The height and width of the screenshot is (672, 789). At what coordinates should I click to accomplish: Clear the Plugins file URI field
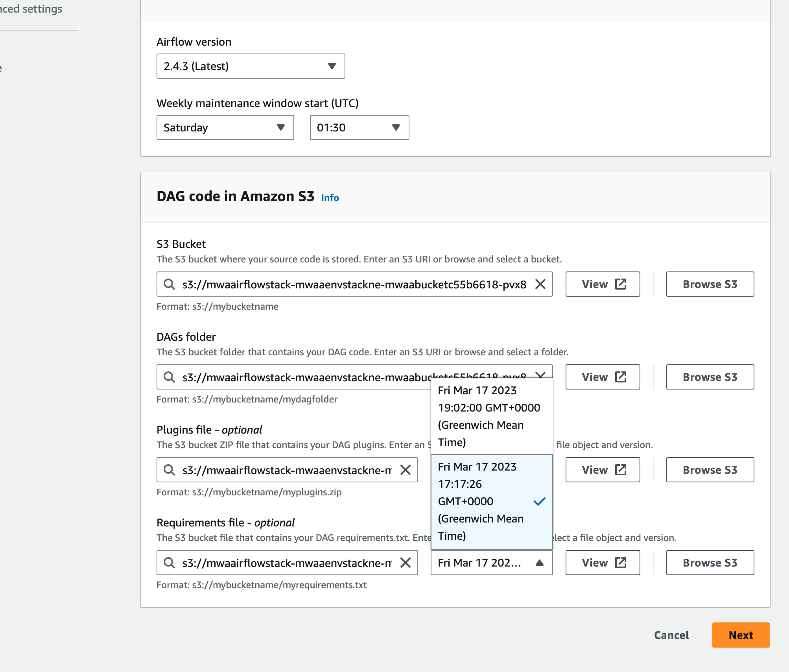(x=406, y=470)
